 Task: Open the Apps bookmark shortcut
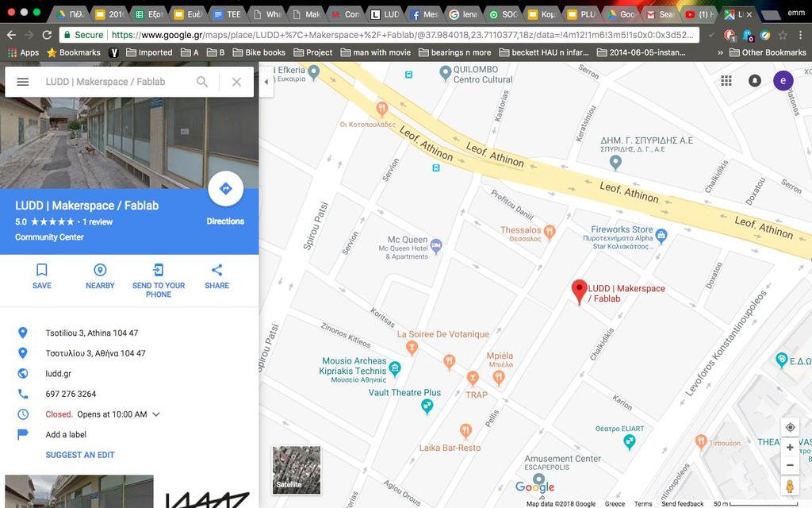tap(24, 52)
